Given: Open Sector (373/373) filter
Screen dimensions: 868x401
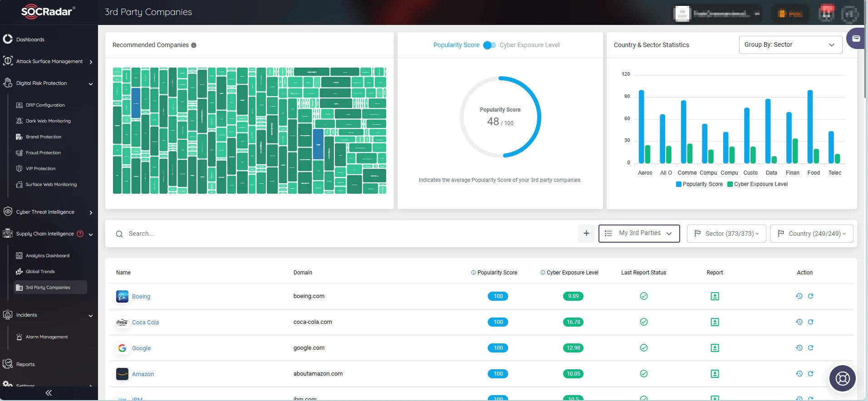Looking at the screenshot, I should [726, 233].
